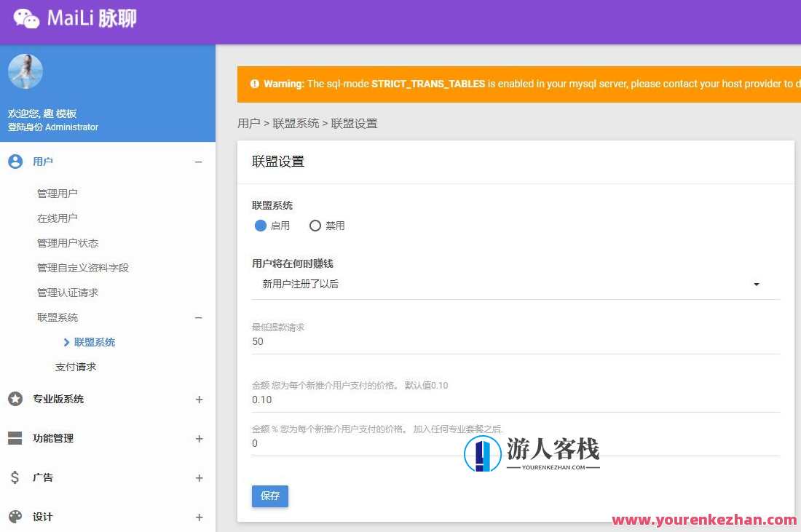Image resolution: width=801 pixels, height=532 pixels.
Task: Click the icon next to 设计
Action: [15, 517]
